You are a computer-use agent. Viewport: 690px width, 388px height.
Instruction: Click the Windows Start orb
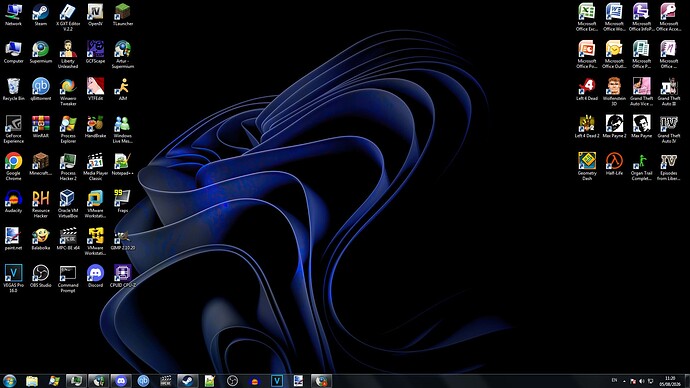pyautogui.click(x=9, y=381)
